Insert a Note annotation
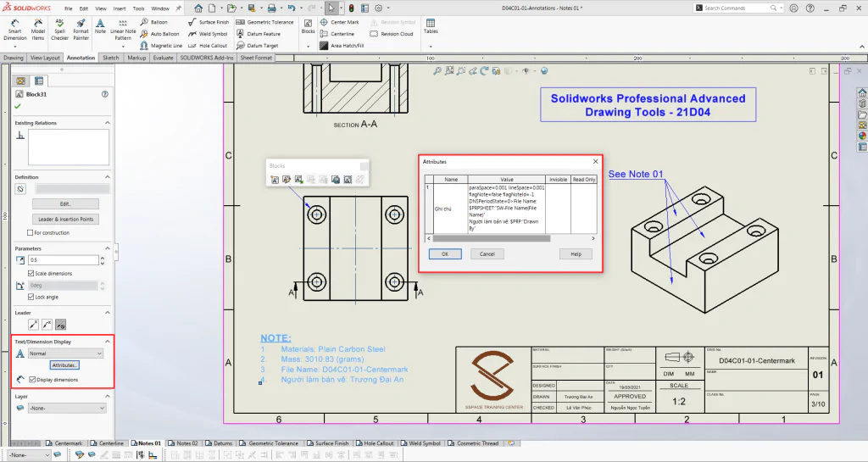The height and width of the screenshot is (462, 868). coord(100,26)
